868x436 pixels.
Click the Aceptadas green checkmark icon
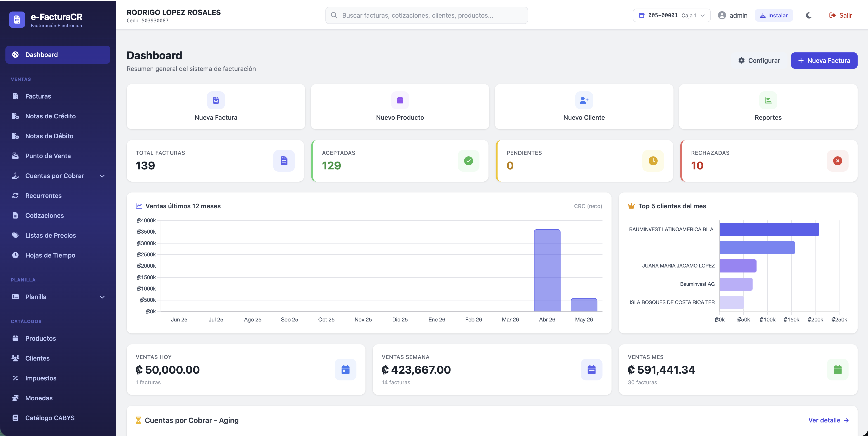[468, 161]
